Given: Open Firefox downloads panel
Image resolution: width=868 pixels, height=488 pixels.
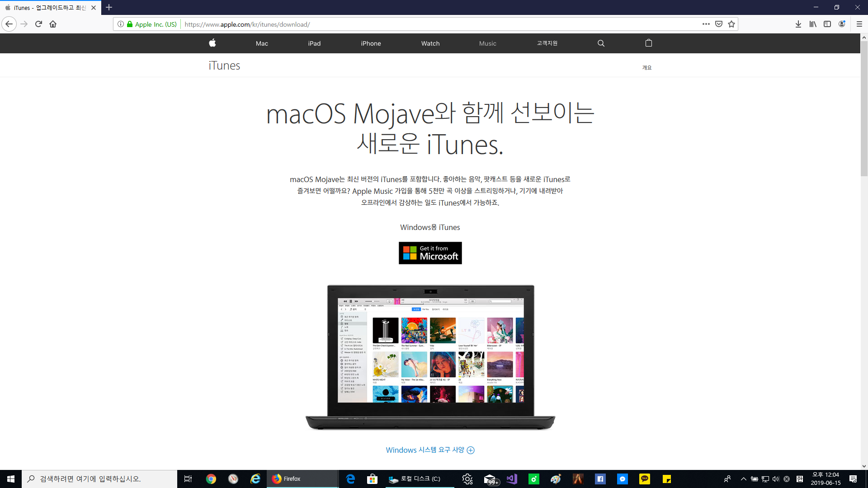Looking at the screenshot, I should (x=798, y=24).
